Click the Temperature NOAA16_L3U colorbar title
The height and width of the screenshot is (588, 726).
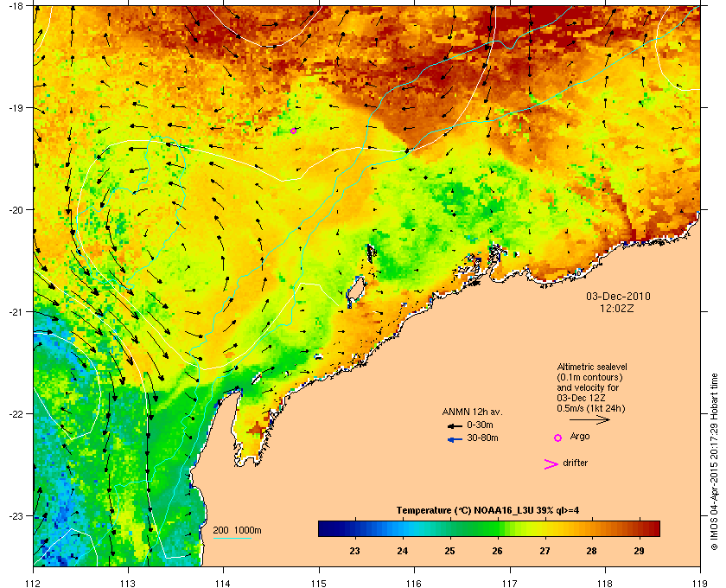[x=487, y=511]
